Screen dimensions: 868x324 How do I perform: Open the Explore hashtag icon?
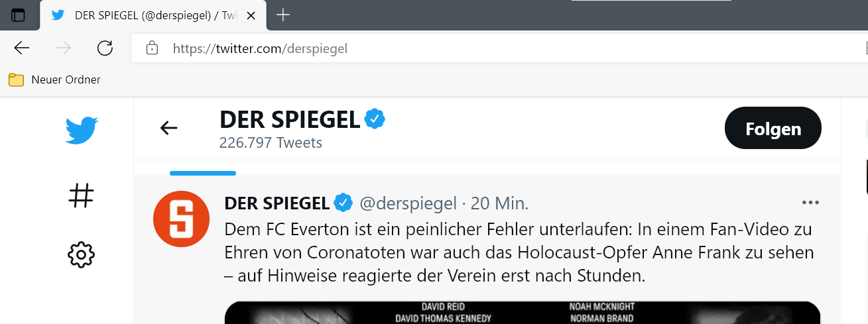[x=82, y=196]
